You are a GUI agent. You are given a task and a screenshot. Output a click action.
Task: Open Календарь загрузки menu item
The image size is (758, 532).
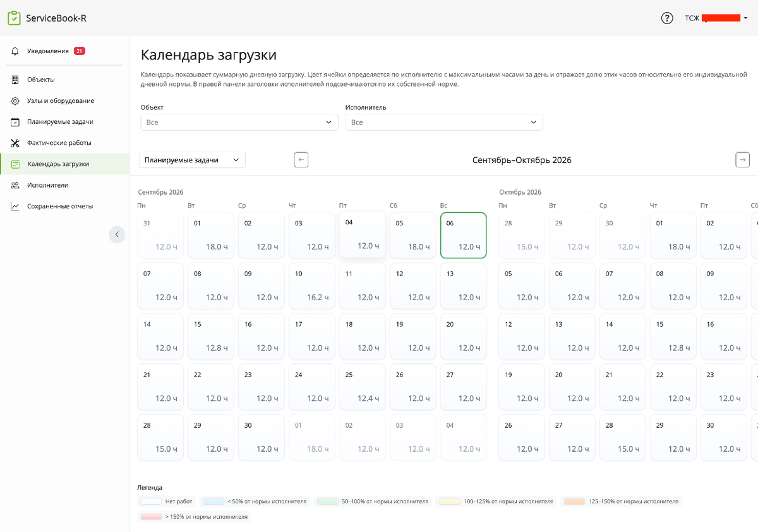pos(58,164)
